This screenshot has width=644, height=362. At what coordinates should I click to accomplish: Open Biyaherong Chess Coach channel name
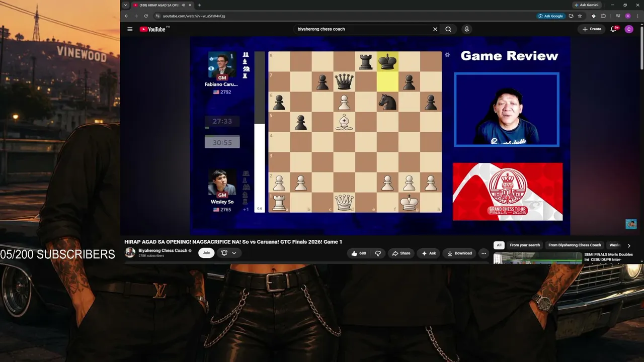[x=163, y=250]
